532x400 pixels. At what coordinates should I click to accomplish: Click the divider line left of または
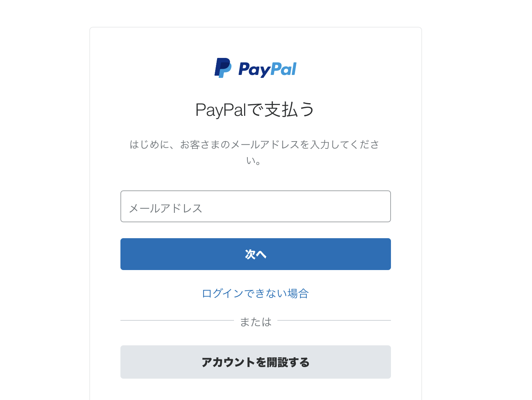coord(177,320)
